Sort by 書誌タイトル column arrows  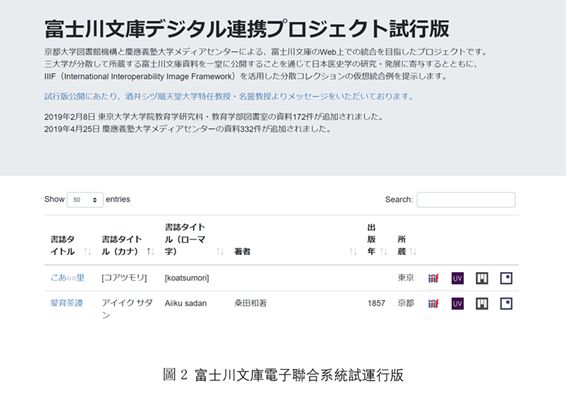tap(87, 251)
